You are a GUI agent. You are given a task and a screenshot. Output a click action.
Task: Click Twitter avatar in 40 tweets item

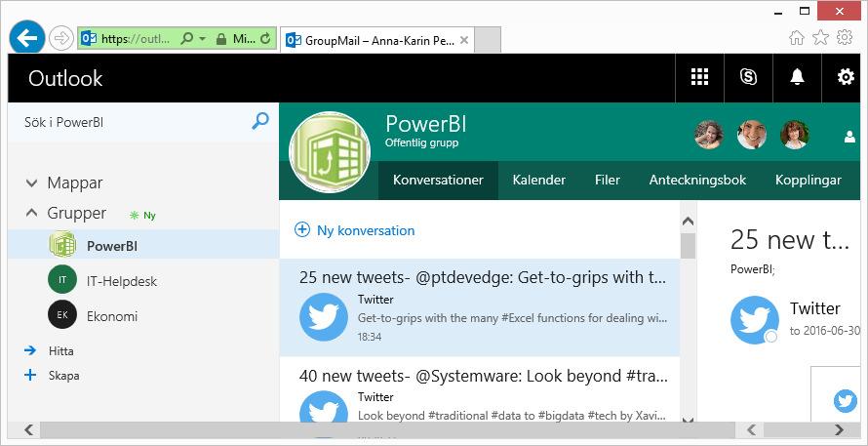click(x=324, y=407)
